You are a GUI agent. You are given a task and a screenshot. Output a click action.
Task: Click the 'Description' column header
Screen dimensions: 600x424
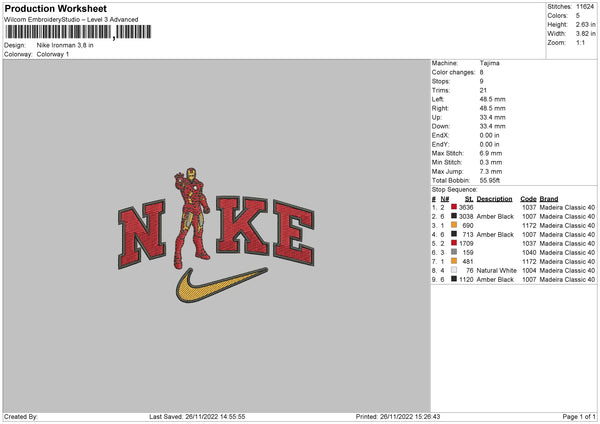(494, 199)
